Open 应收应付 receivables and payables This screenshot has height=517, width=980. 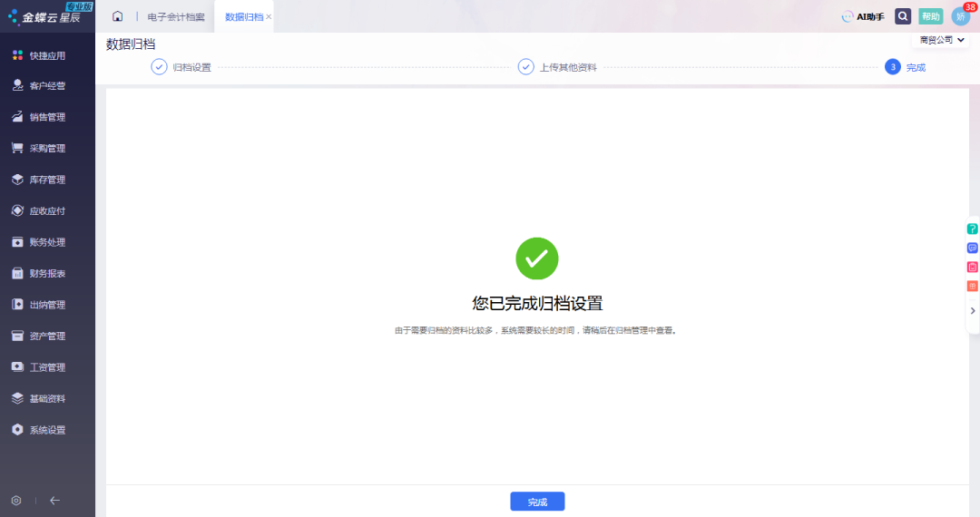39,210
